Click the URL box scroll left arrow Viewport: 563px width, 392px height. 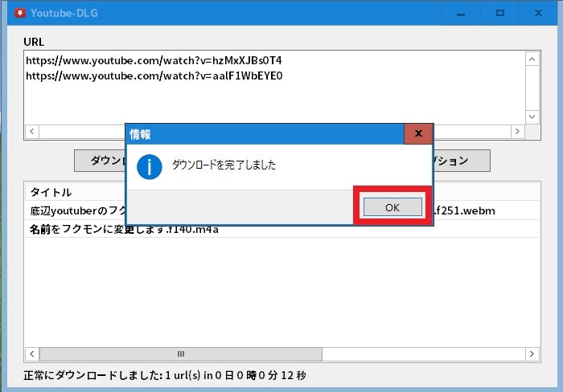pyautogui.click(x=32, y=132)
